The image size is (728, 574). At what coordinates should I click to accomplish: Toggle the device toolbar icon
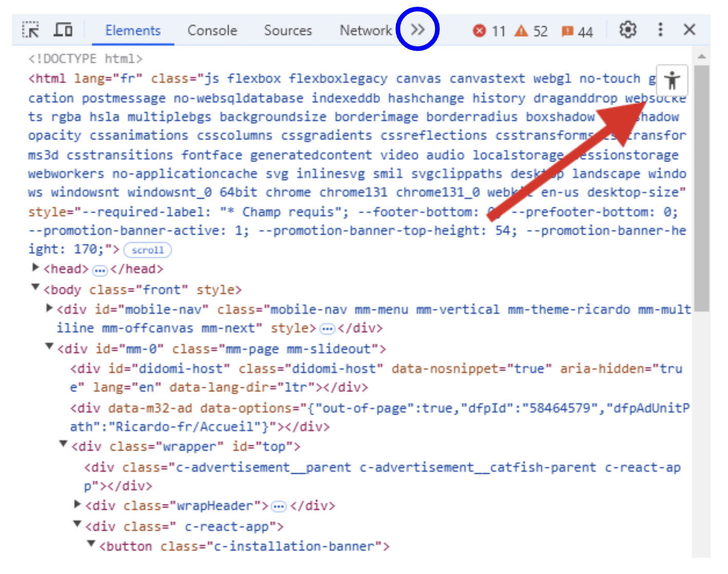63,30
